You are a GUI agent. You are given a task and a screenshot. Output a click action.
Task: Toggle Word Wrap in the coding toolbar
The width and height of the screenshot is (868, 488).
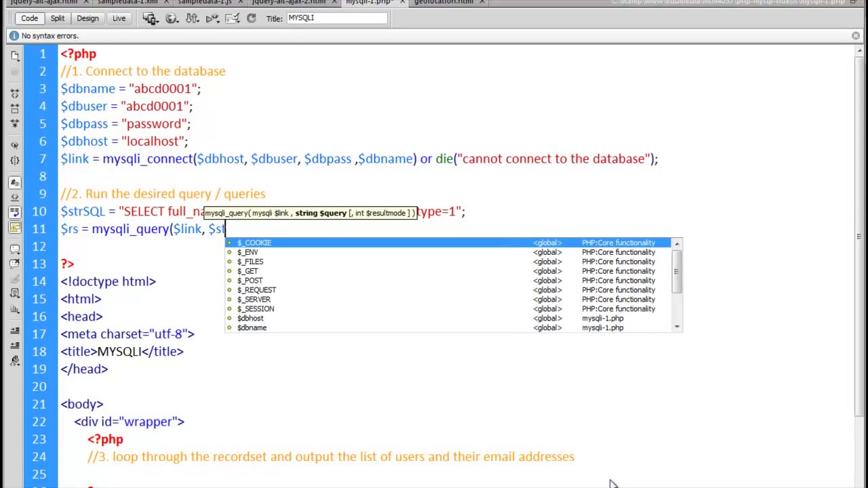pos(15,212)
